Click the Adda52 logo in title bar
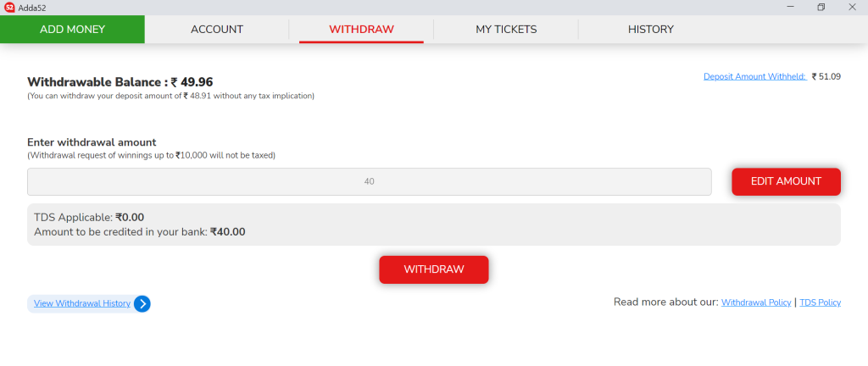The width and height of the screenshot is (868, 366). pyautogui.click(x=8, y=7)
